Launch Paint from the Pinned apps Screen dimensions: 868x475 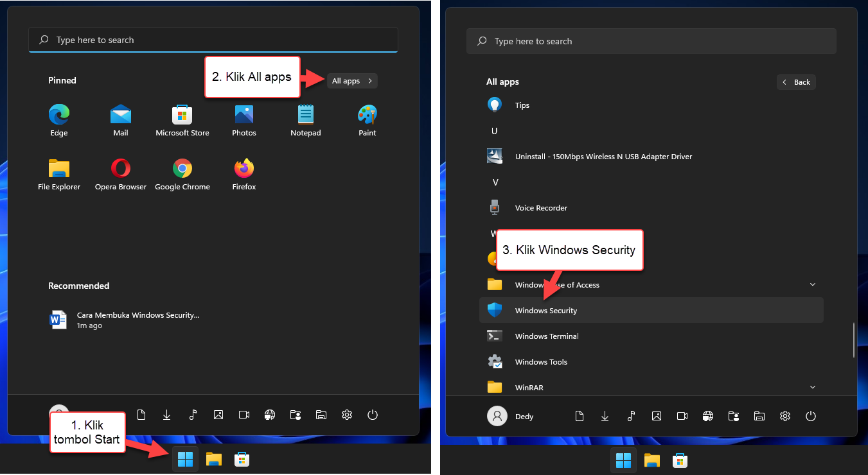point(368,121)
